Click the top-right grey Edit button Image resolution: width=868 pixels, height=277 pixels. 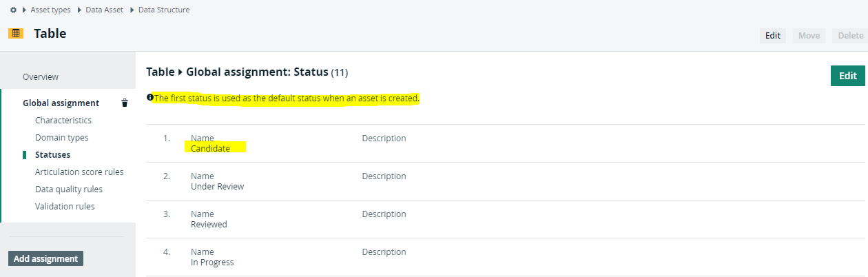pyautogui.click(x=773, y=35)
